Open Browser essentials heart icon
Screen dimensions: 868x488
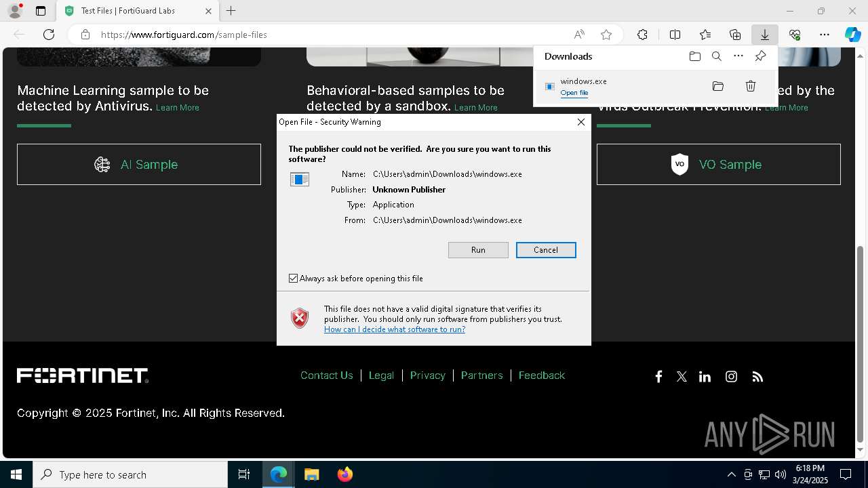[795, 35]
